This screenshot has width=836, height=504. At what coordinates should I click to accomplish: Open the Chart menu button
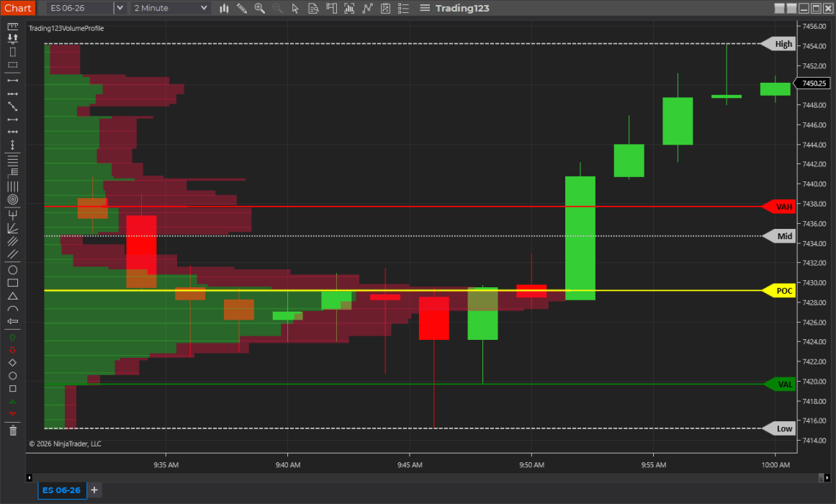17,8
